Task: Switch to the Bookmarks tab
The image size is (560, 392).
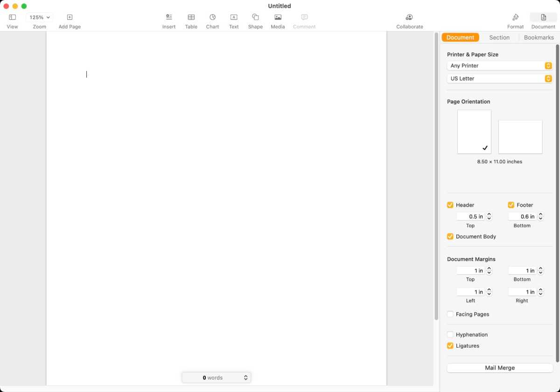Action: point(539,37)
